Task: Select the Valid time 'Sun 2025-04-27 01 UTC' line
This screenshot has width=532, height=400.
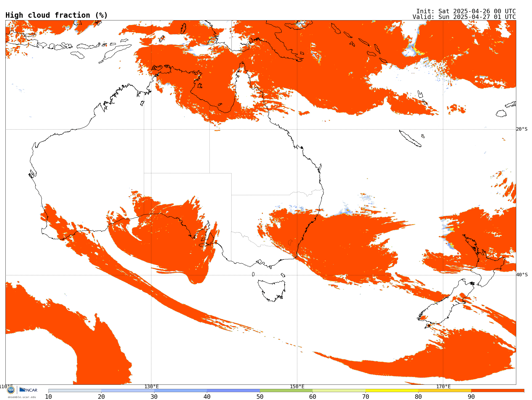Action: pos(464,17)
